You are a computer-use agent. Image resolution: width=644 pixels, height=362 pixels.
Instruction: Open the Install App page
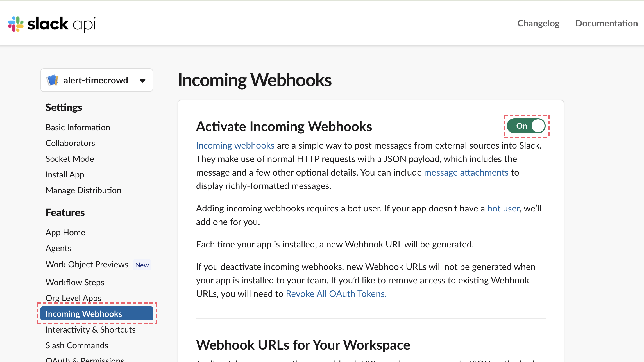(x=65, y=175)
